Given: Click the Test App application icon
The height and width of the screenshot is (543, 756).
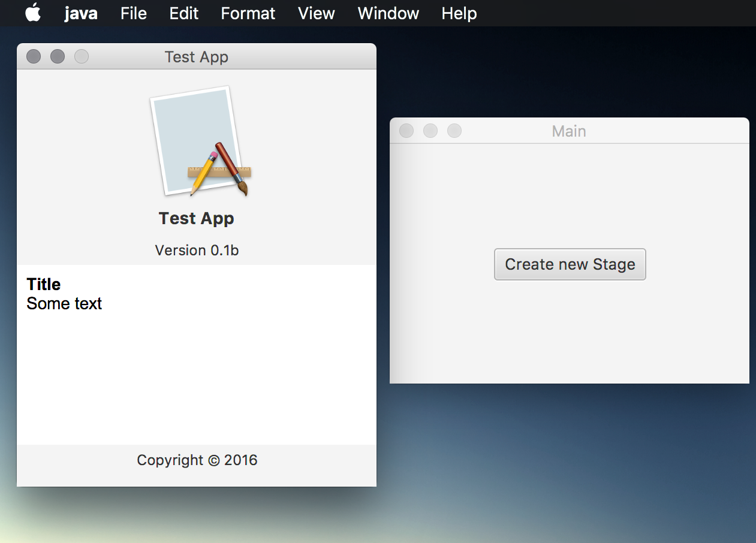Looking at the screenshot, I should (x=200, y=142).
